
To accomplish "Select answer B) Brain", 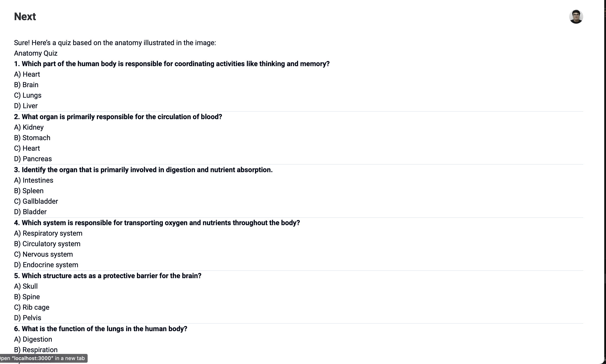I will click(x=26, y=85).
